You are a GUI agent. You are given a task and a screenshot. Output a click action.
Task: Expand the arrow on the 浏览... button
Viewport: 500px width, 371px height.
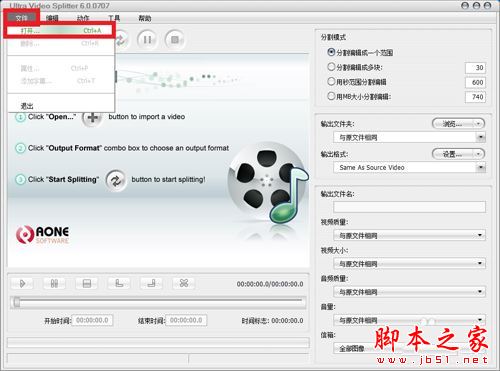coord(479,124)
